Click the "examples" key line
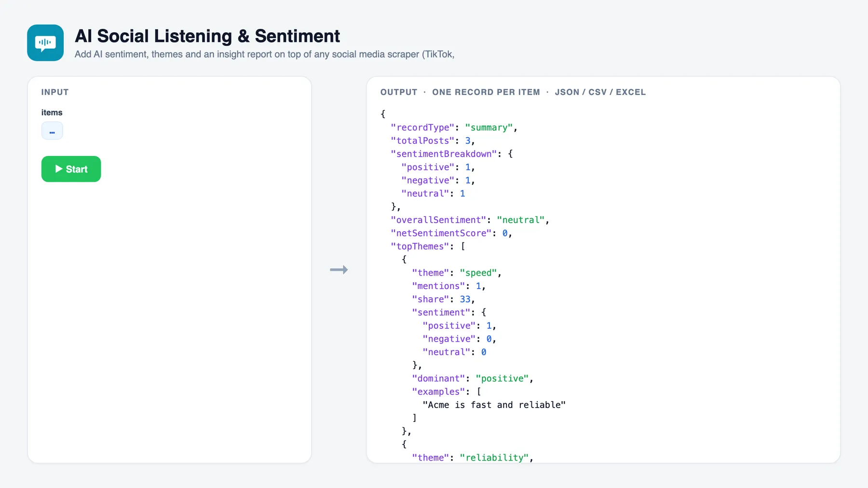 [x=447, y=392]
